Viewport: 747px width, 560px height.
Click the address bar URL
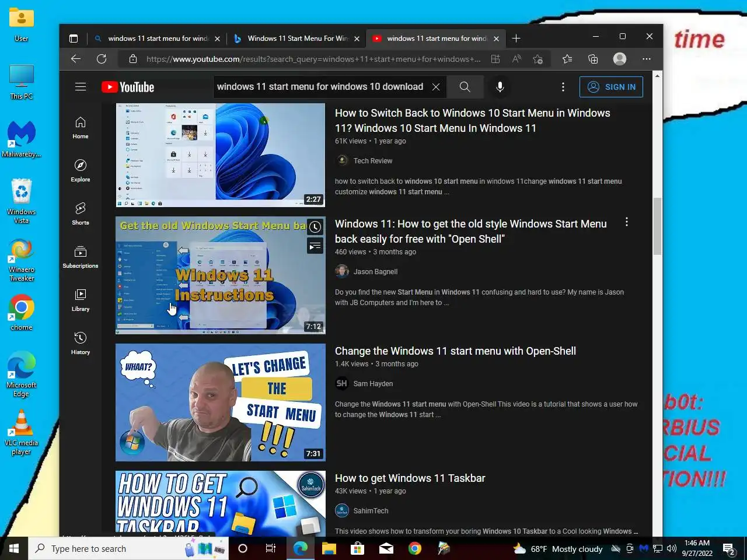(x=313, y=59)
